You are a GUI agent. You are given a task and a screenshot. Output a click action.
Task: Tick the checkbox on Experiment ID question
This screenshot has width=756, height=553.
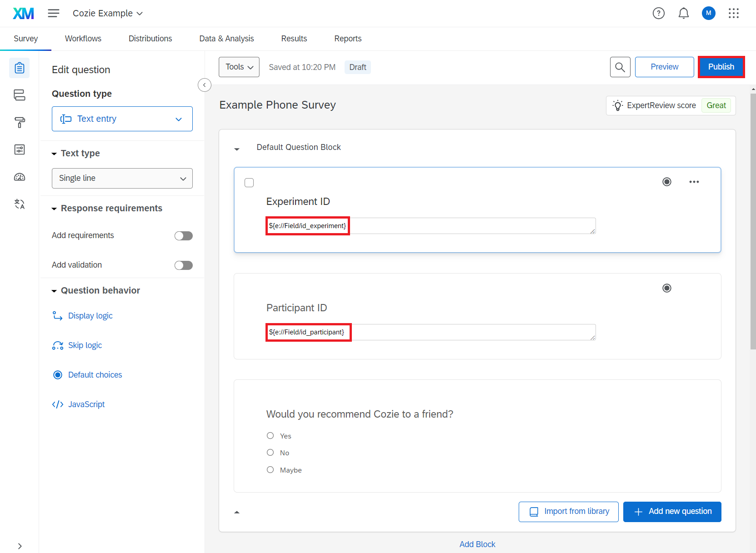click(x=249, y=183)
